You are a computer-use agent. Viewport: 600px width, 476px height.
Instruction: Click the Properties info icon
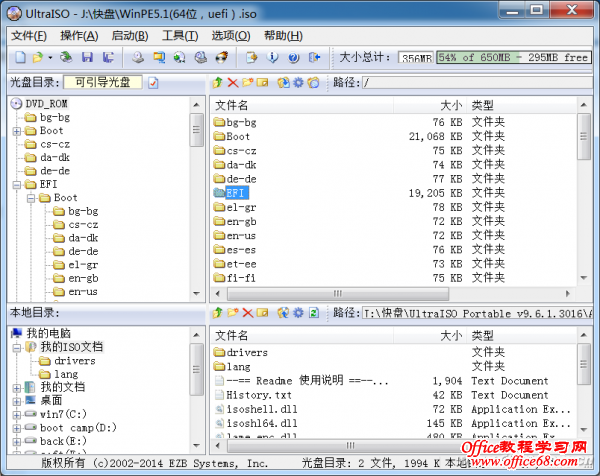(x=272, y=57)
